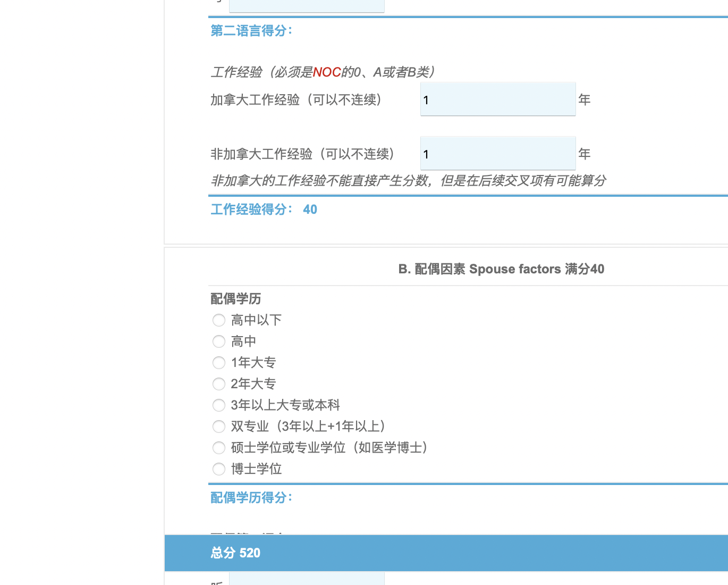Click the 配偶学历 section label

pos(236,299)
